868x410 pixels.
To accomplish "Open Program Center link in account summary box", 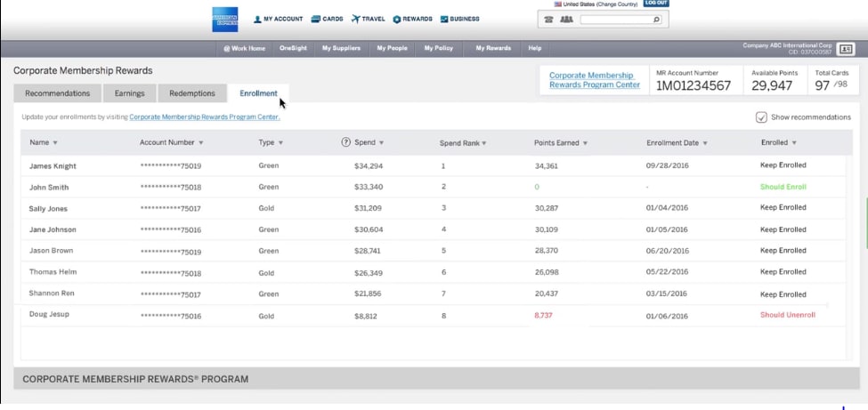I will (594, 80).
